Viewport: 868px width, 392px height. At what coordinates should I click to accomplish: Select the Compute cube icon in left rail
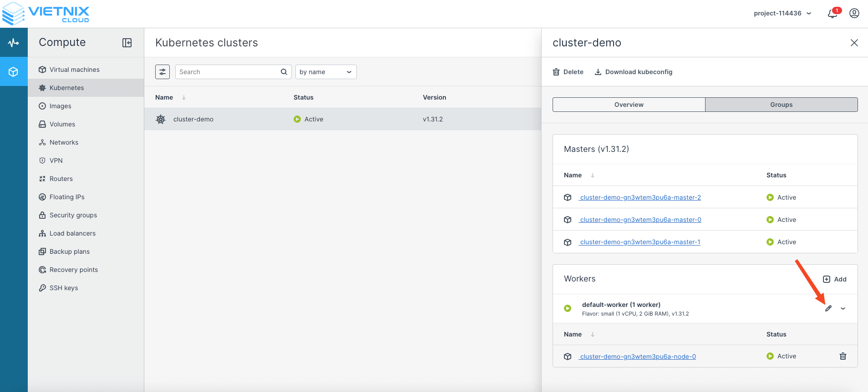(14, 72)
